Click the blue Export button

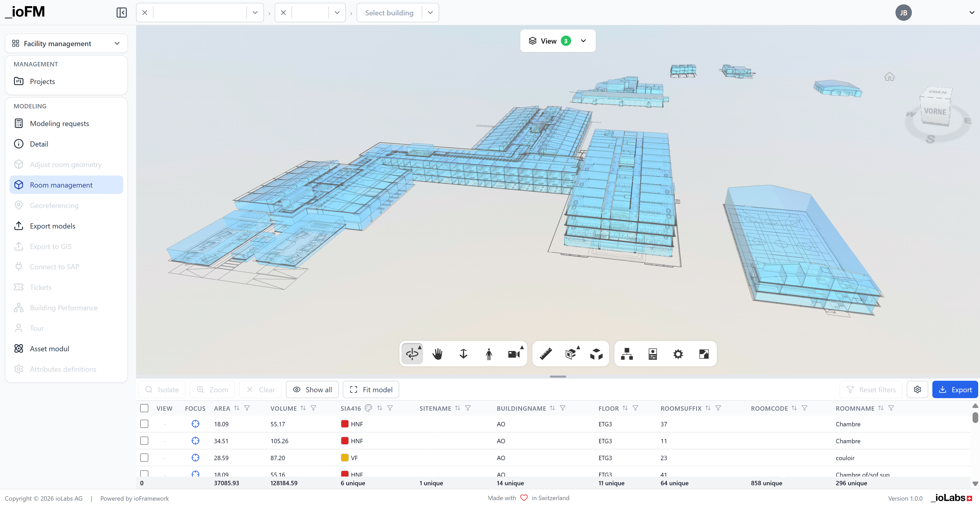coord(955,390)
